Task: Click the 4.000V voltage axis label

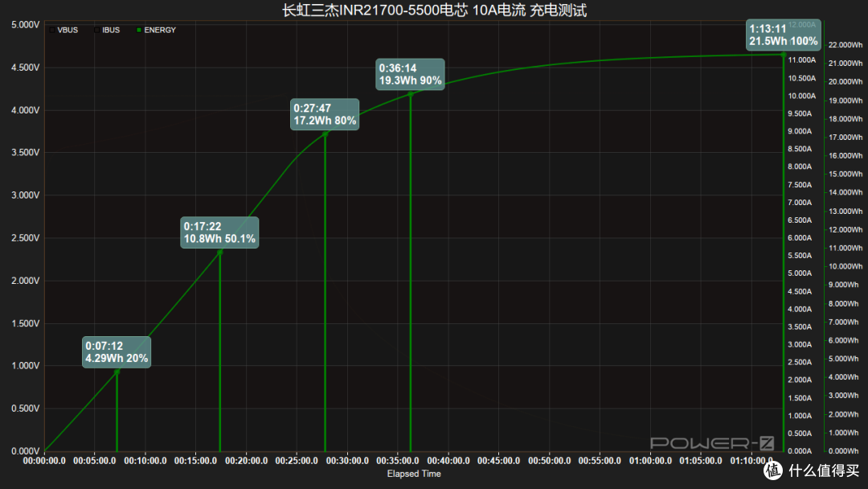Action: click(x=26, y=110)
